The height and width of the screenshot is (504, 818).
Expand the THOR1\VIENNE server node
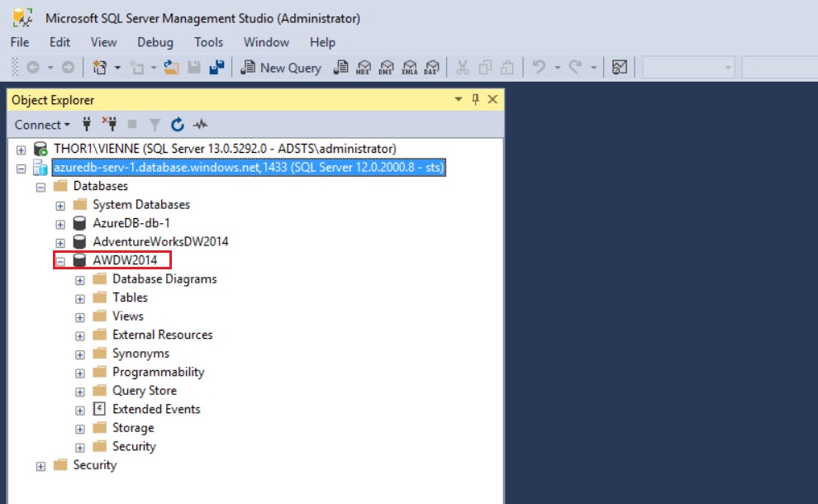point(21,150)
